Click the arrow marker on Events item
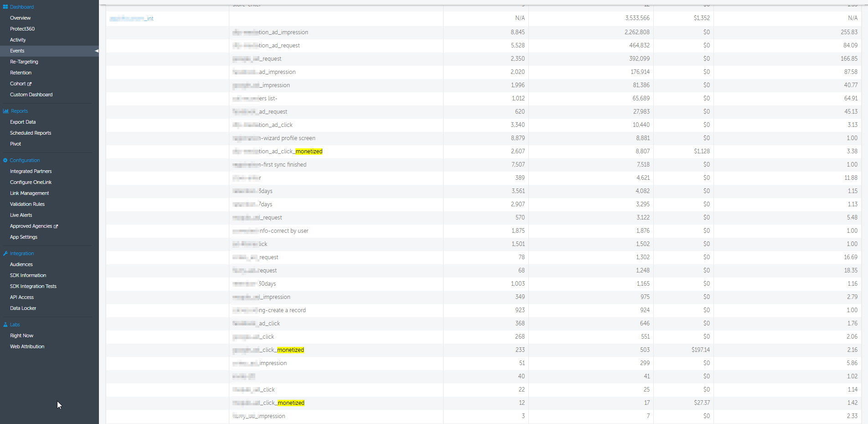Image resolution: width=868 pixels, height=424 pixels. 96,51
